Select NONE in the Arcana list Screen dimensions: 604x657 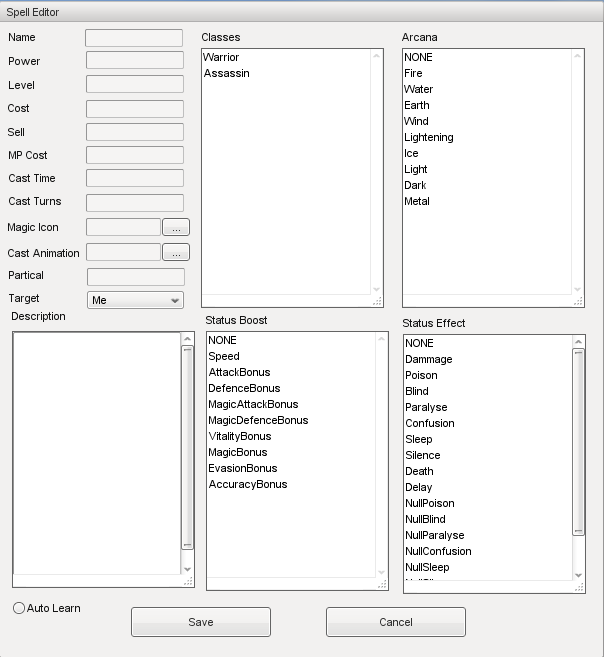488,57
